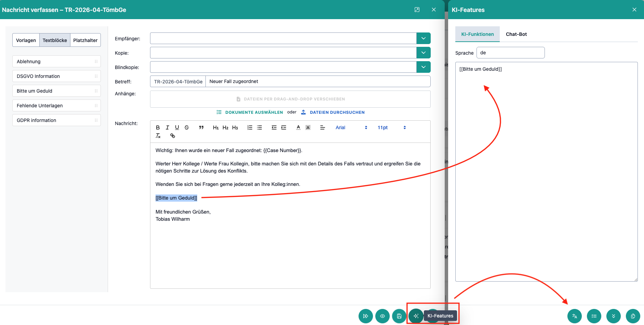Open the text background color picker
The image size is (644, 325).
pyautogui.click(x=308, y=127)
